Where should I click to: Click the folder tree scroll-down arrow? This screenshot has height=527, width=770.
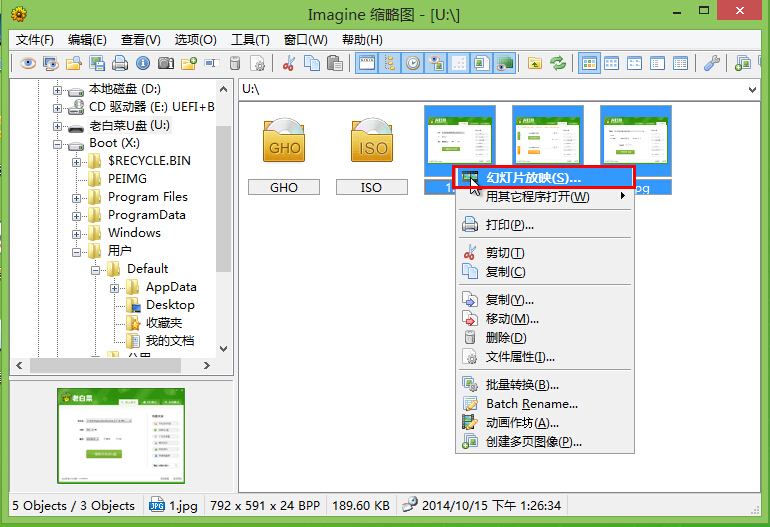point(223,349)
